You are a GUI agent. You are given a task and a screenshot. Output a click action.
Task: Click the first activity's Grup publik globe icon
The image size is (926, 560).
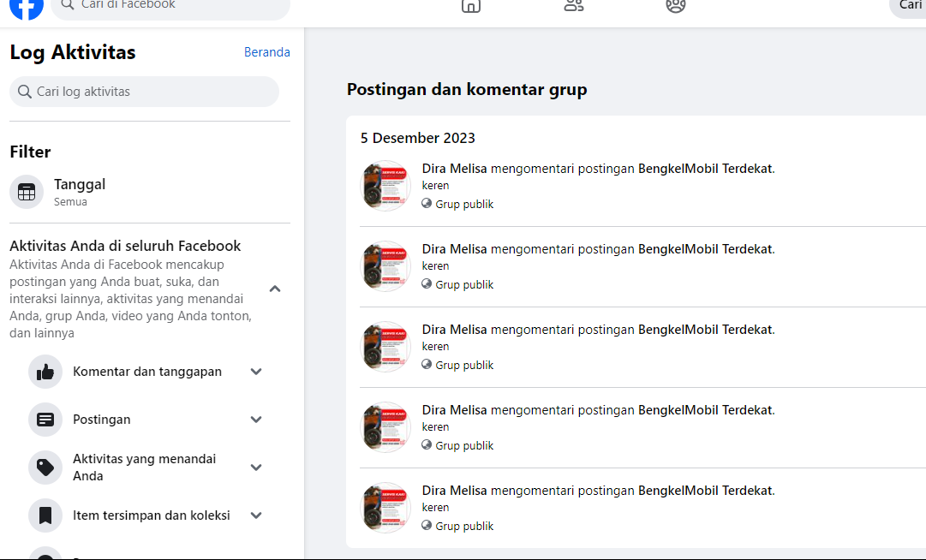point(427,204)
